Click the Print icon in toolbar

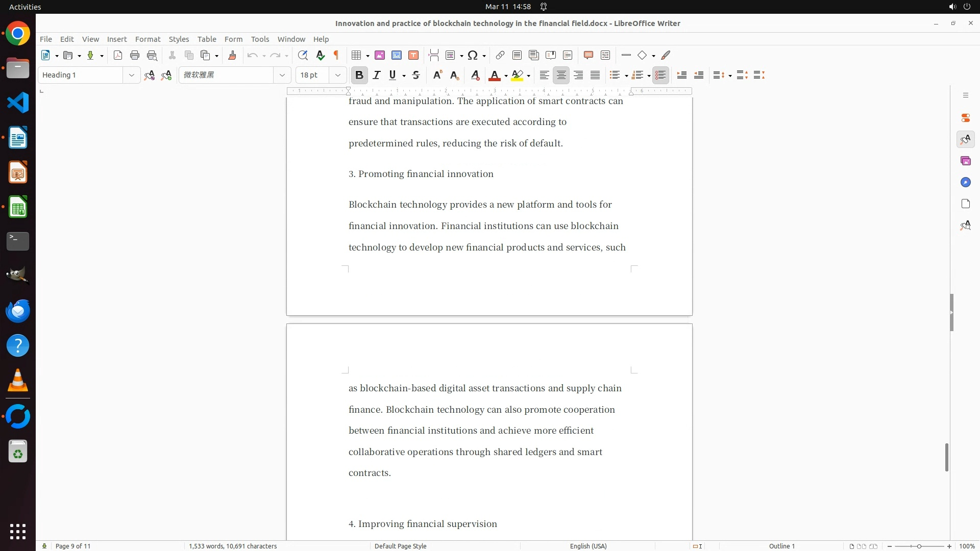(135, 56)
